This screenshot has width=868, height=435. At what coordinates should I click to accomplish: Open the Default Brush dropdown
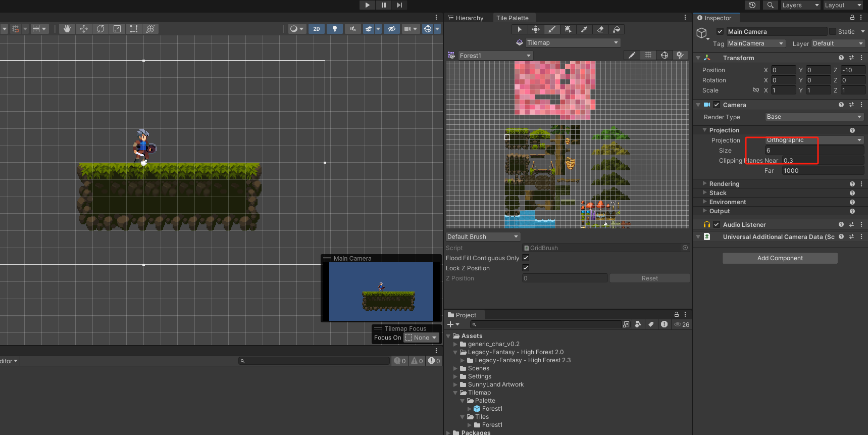[483, 236]
